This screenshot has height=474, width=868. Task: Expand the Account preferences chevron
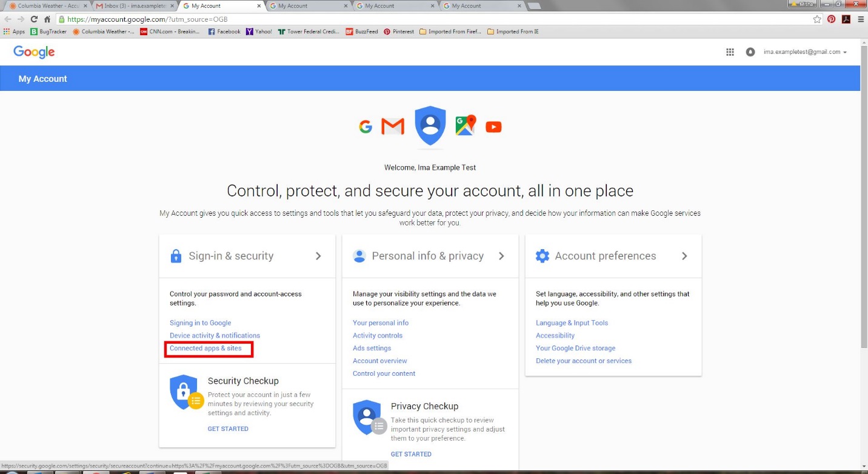[684, 256]
